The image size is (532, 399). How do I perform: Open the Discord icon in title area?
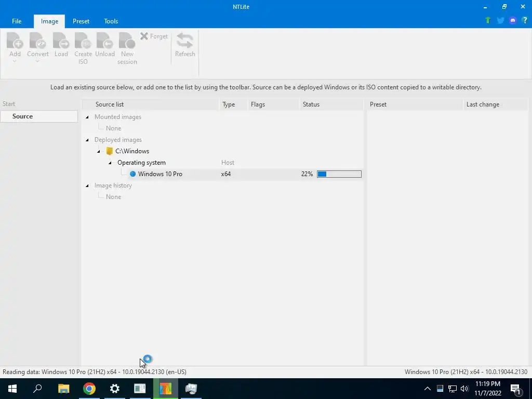[x=513, y=20]
